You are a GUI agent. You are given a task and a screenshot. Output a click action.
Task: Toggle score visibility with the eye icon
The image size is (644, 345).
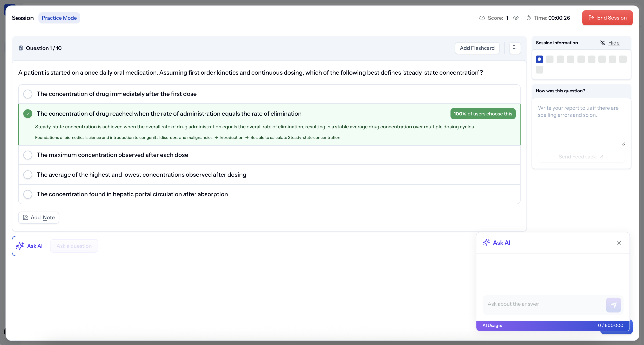click(x=516, y=18)
